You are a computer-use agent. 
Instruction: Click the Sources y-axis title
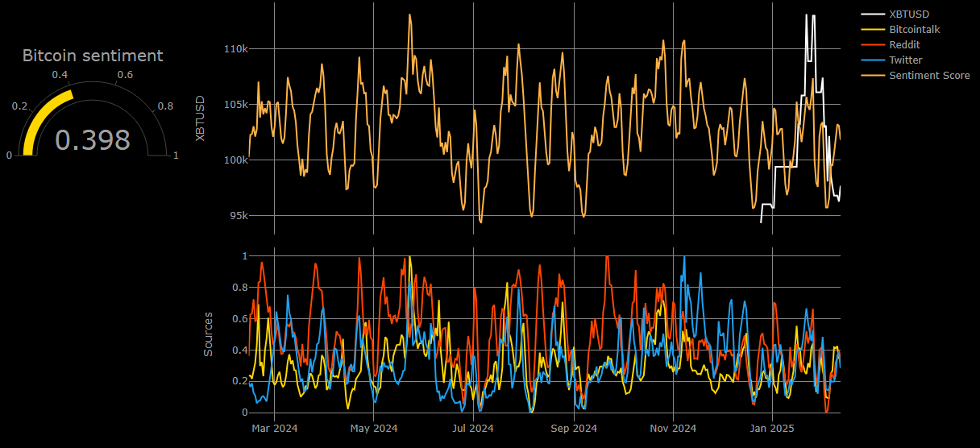click(x=208, y=334)
